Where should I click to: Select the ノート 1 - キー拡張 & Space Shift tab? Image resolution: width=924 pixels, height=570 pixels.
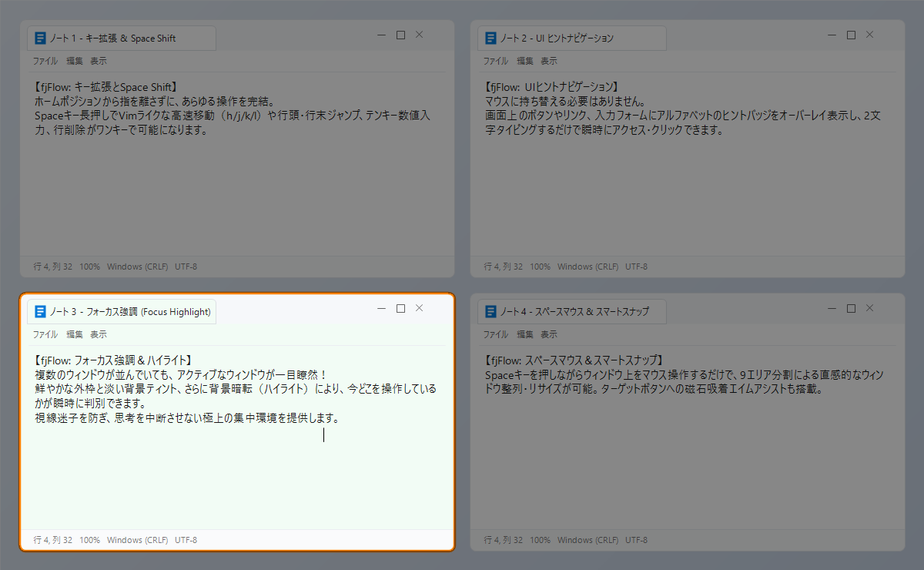(x=122, y=39)
